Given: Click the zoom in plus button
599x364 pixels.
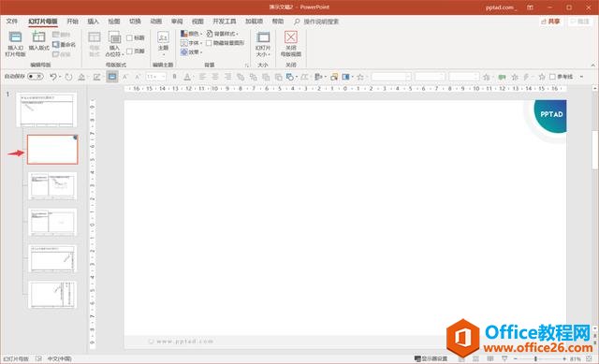Looking at the screenshot, I should tap(563, 358).
